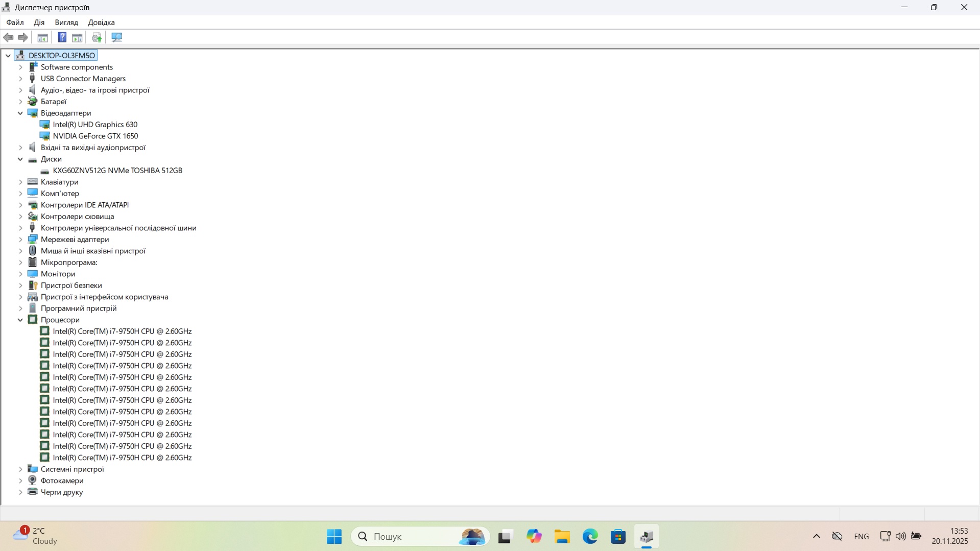Select NVIDIA GeForce GTX 1650 device

pyautogui.click(x=95, y=136)
